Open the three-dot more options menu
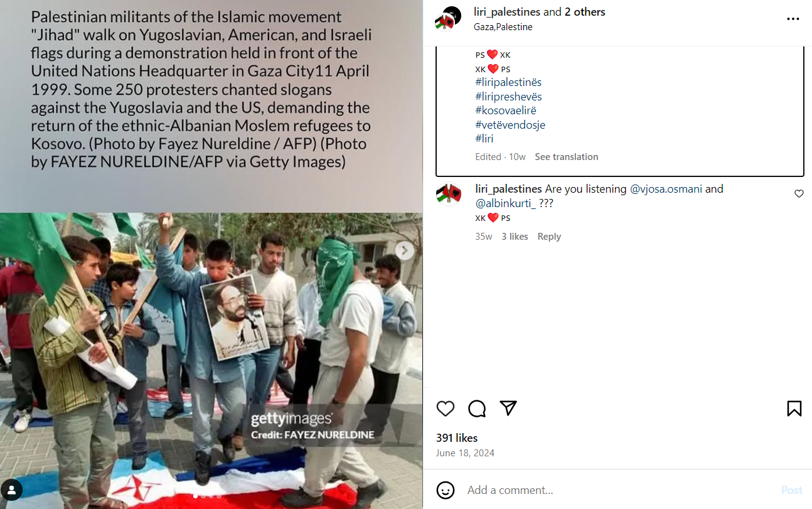 pyautogui.click(x=793, y=19)
